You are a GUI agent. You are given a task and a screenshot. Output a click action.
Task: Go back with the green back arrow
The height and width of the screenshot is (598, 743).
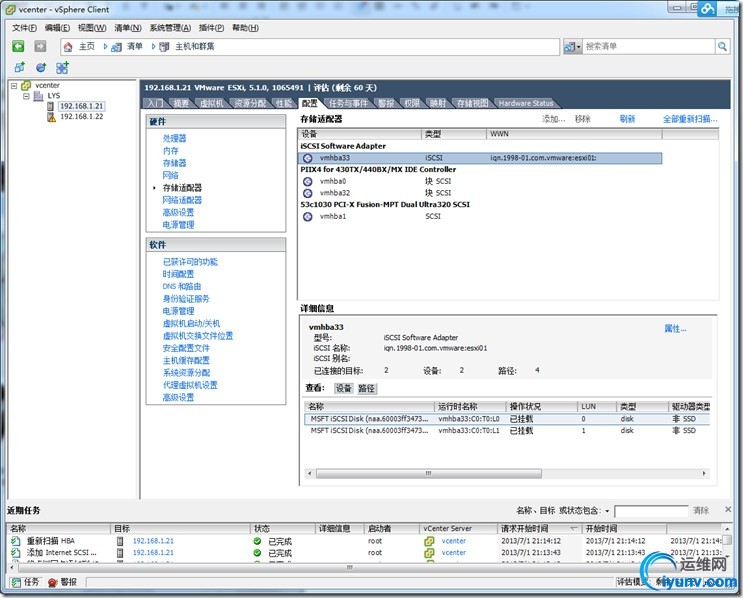tap(18, 46)
